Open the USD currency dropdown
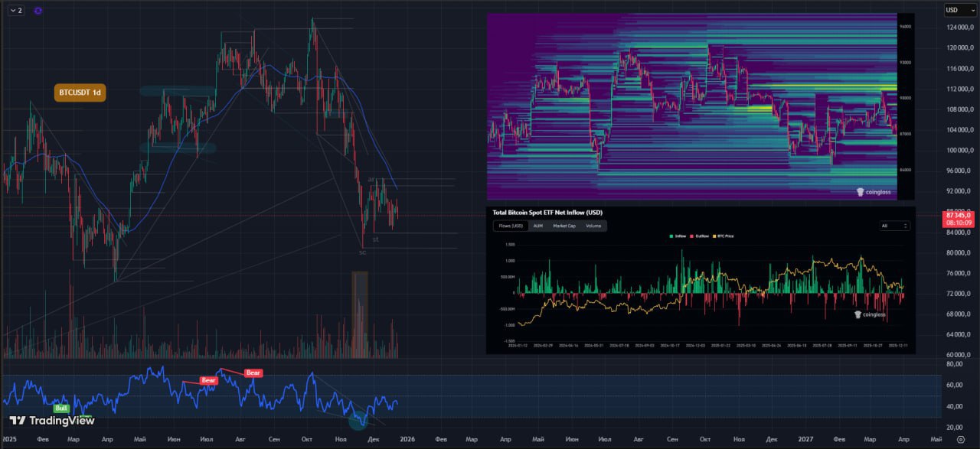Screen dimensions: 980x449 954,10
